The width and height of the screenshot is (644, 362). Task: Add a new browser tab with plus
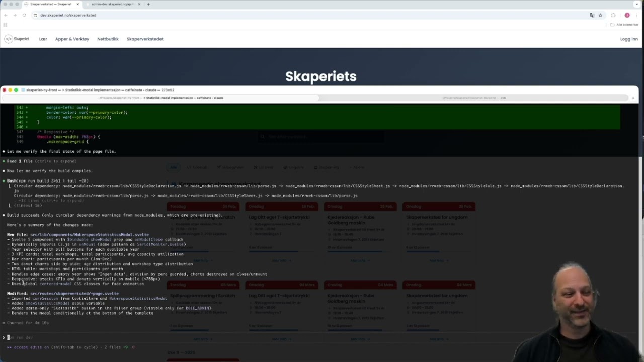148,4
